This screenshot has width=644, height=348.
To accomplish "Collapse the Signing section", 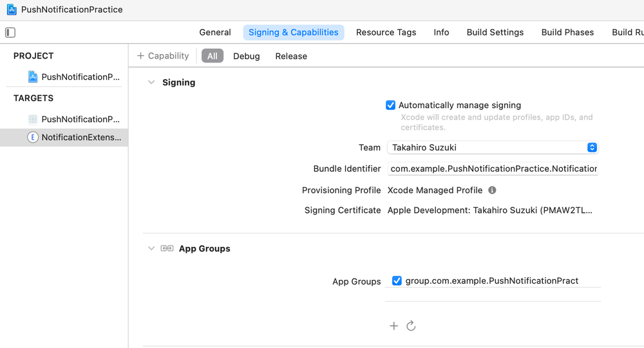I will [x=151, y=82].
